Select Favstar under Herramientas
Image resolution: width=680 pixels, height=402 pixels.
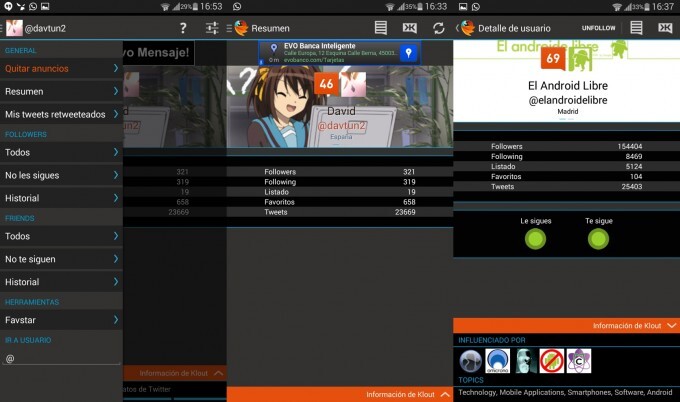click(60, 320)
